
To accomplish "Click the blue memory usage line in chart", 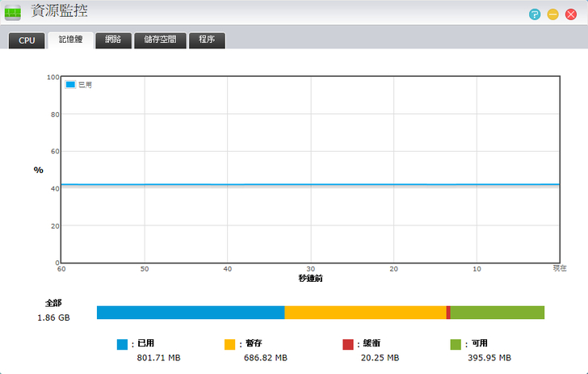I will click(x=310, y=184).
